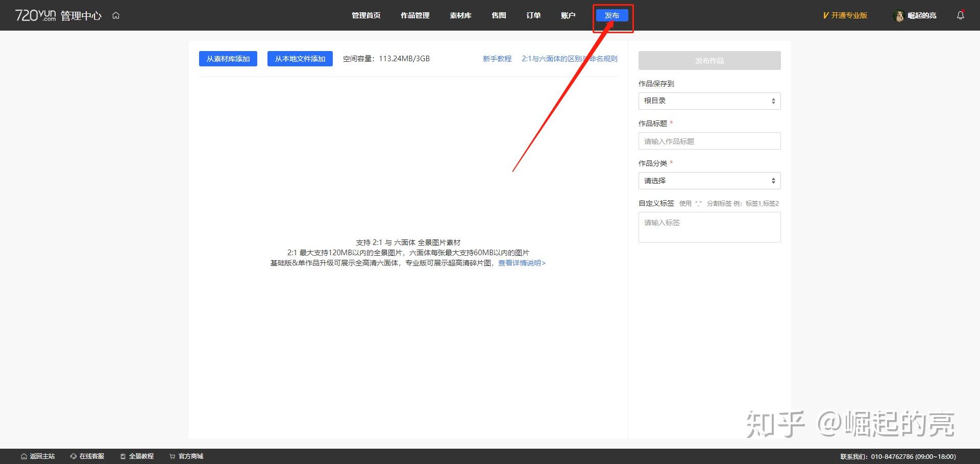Click the 查看详情说明> link
The width and height of the screenshot is (980, 464).
[x=522, y=263]
